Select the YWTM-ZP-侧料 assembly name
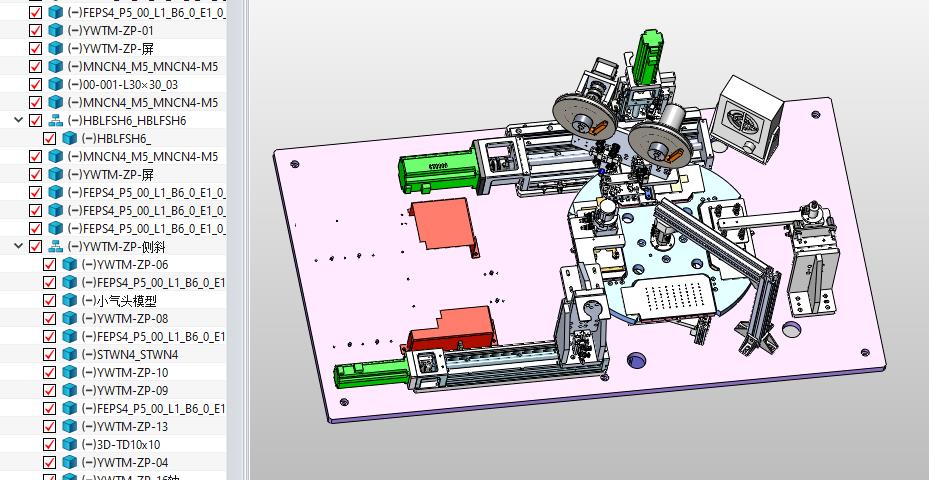The height and width of the screenshot is (480, 929). [x=116, y=246]
